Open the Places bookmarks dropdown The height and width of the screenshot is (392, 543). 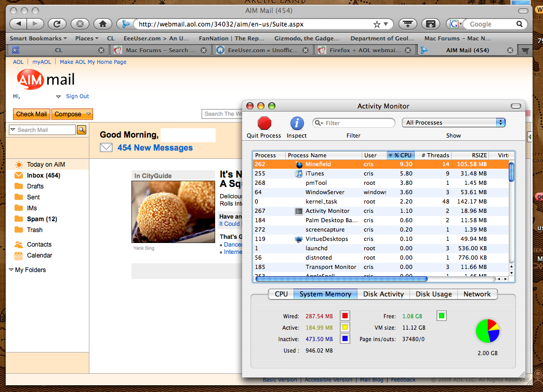(x=87, y=38)
